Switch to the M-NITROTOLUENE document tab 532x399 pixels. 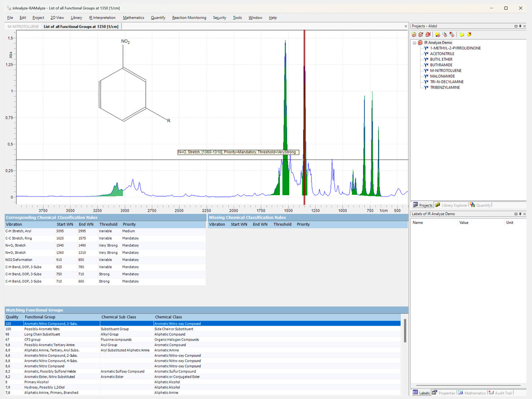[x=23, y=27]
